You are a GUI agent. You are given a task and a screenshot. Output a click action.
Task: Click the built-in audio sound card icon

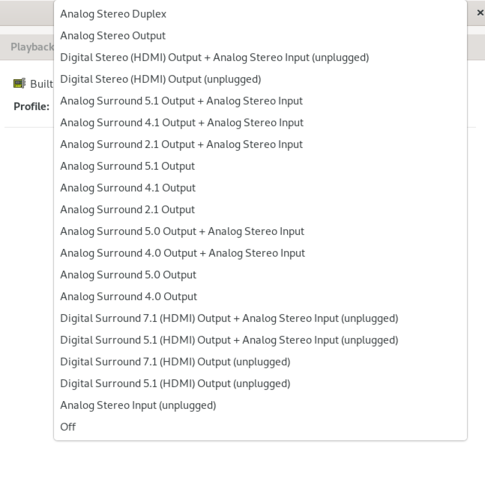pyautogui.click(x=19, y=83)
